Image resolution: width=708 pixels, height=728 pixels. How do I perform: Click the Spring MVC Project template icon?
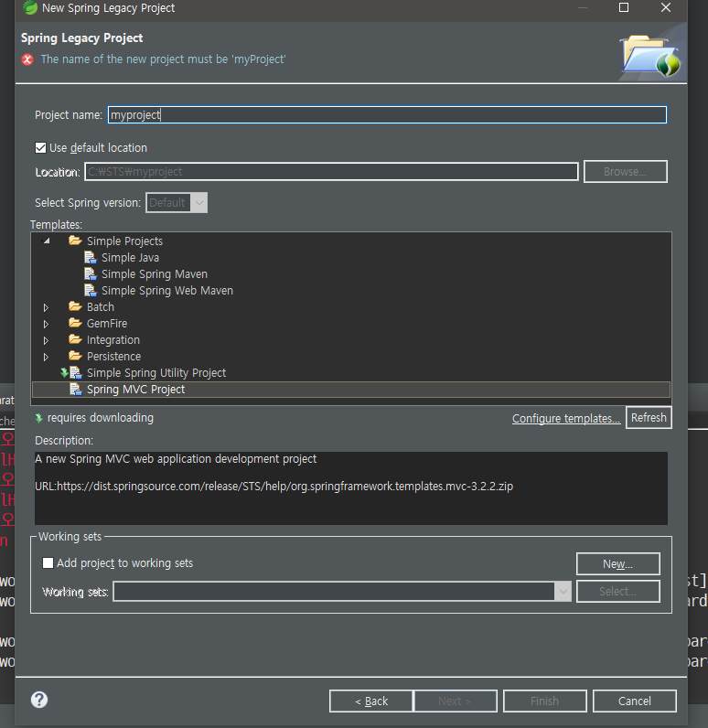coord(75,389)
